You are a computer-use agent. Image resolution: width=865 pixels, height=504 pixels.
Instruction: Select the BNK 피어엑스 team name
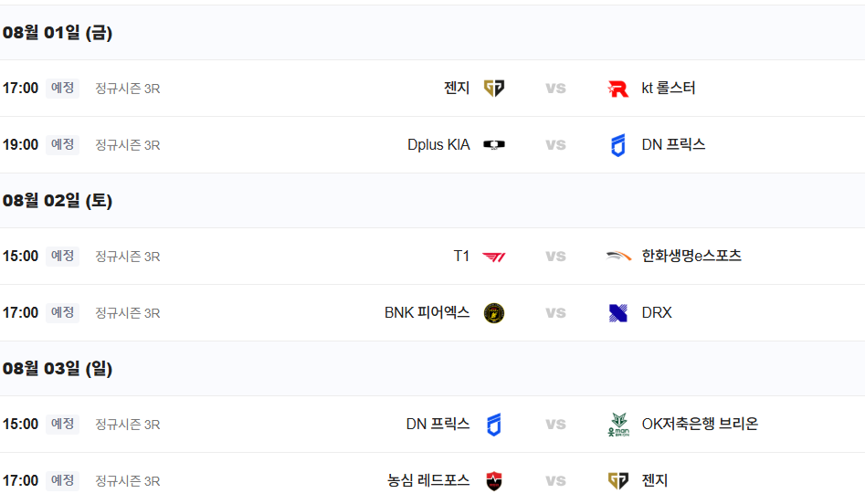[427, 312]
